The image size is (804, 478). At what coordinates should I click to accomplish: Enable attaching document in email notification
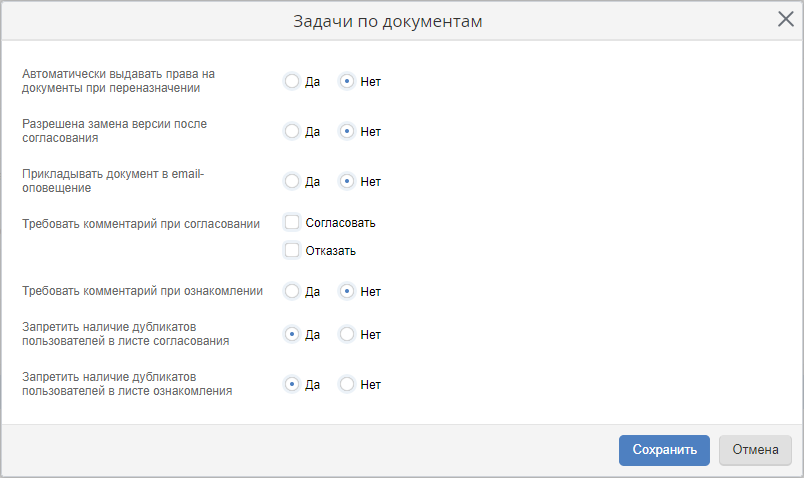click(292, 181)
